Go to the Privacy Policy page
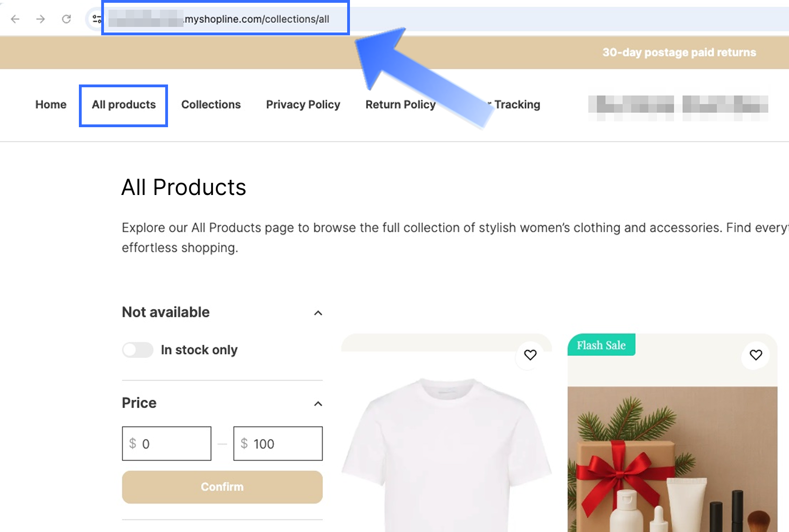 (303, 105)
